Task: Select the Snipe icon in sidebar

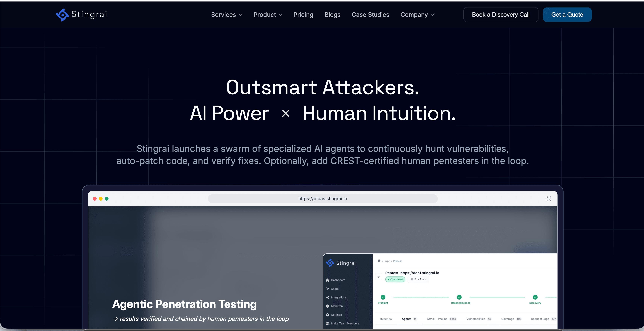Action: (x=327, y=289)
